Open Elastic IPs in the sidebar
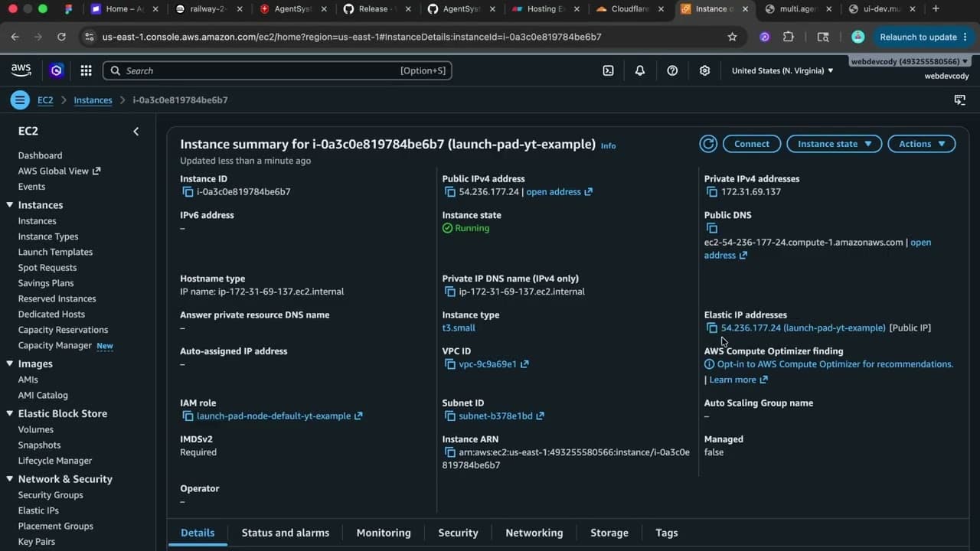 click(x=38, y=510)
